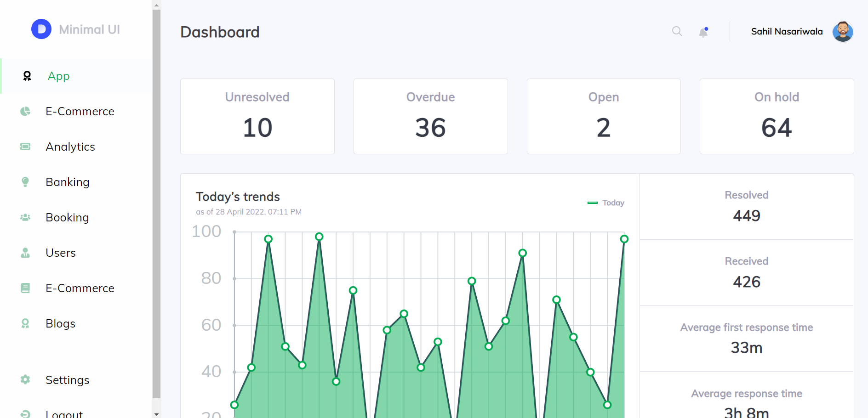Select the Users person icon
Viewport: 868px width, 418px height.
[x=25, y=253]
